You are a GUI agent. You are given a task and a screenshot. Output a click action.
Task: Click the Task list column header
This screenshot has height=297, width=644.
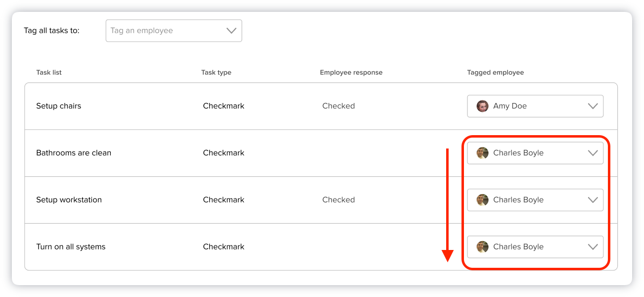49,72
